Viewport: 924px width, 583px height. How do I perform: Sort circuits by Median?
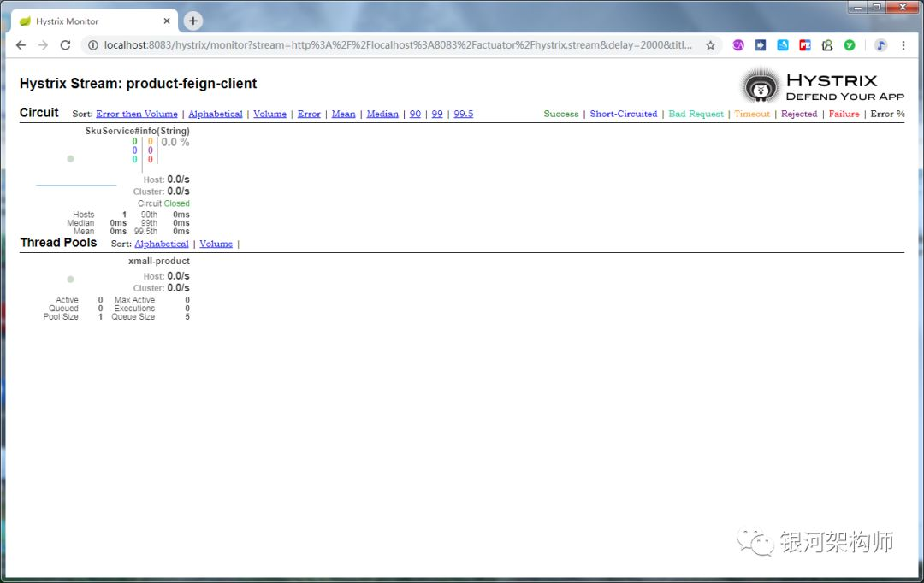[382, 114]
